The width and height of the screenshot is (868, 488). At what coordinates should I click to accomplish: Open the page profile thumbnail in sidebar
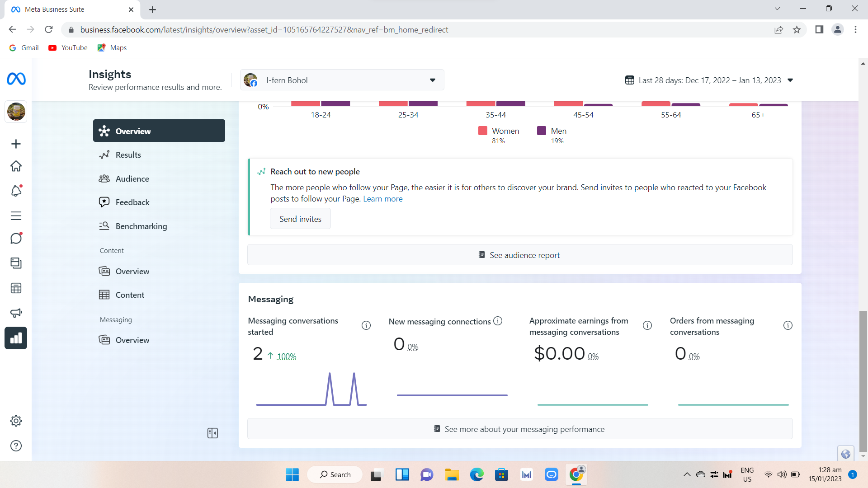(16, 112)
